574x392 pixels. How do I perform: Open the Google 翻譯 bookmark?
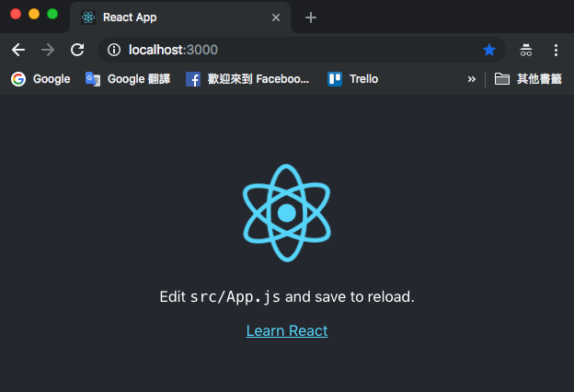point(128,79)
